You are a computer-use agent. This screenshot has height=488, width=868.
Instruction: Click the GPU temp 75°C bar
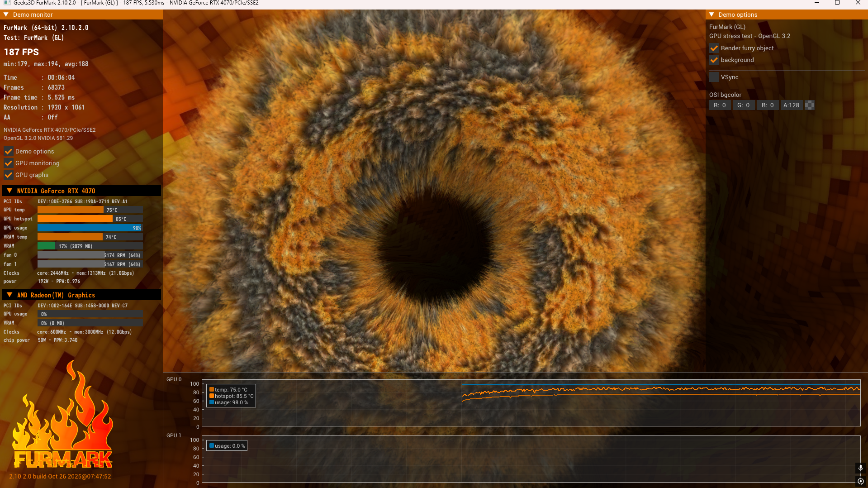(x=90, y=210)
